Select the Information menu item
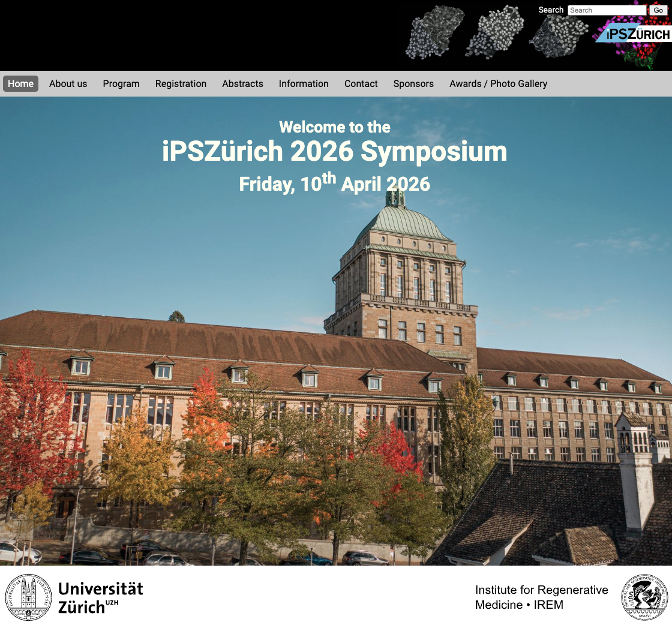Viewport: 672px width, 625px height. coord(304,84)
